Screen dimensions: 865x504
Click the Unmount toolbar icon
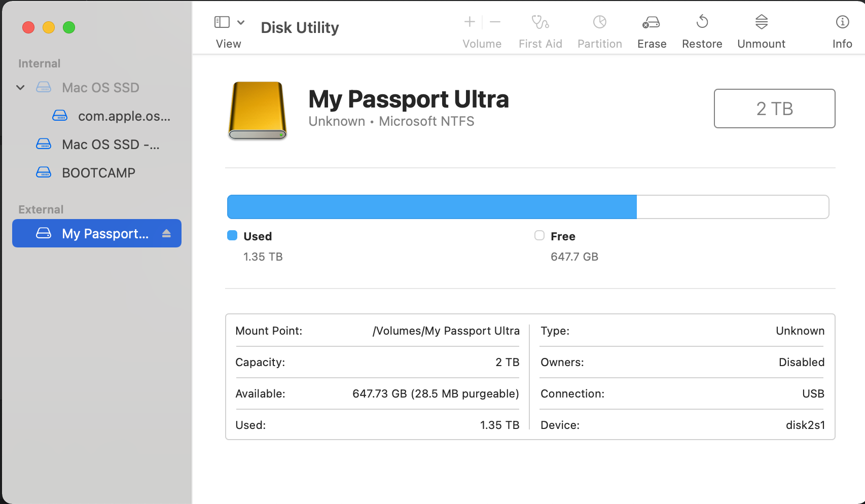[762, 22]
